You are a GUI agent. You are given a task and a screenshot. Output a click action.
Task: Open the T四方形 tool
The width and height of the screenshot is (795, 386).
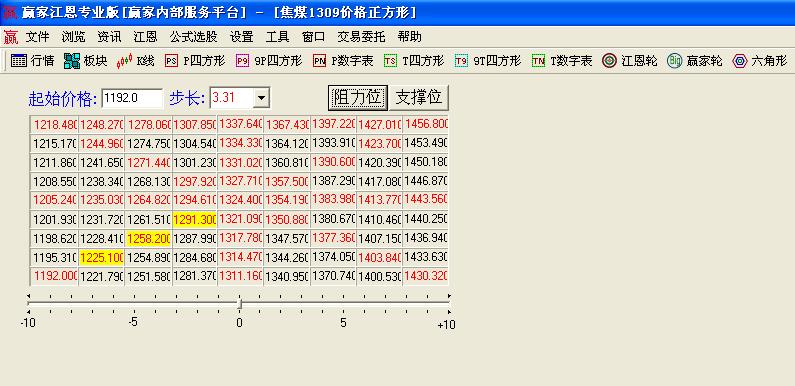(x=414, y=61)
